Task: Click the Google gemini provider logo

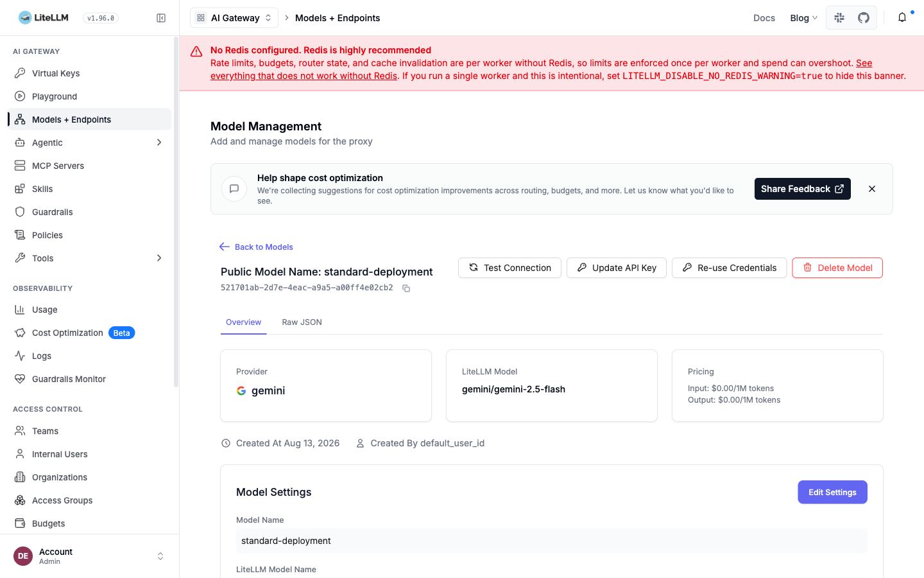Action: [x=241, y=390]
